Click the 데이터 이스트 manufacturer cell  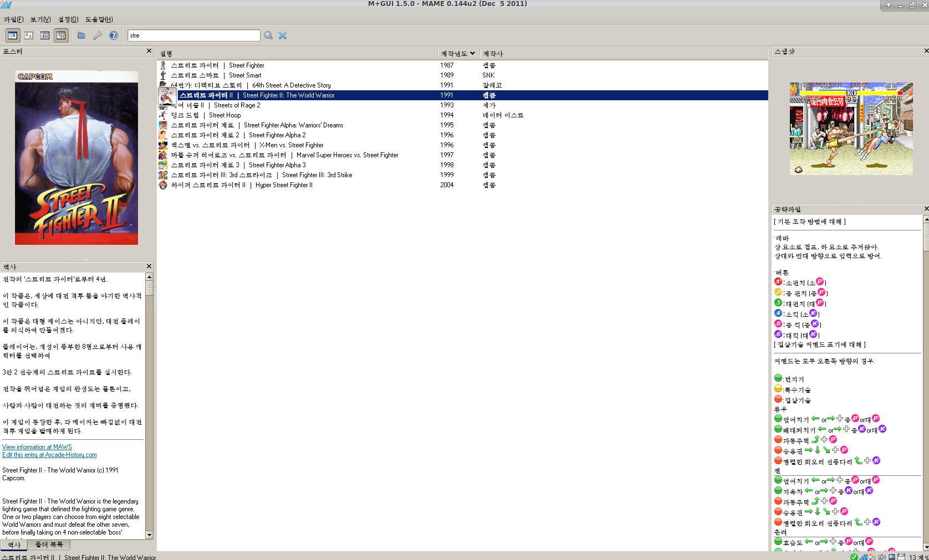(x=503, y=115)
